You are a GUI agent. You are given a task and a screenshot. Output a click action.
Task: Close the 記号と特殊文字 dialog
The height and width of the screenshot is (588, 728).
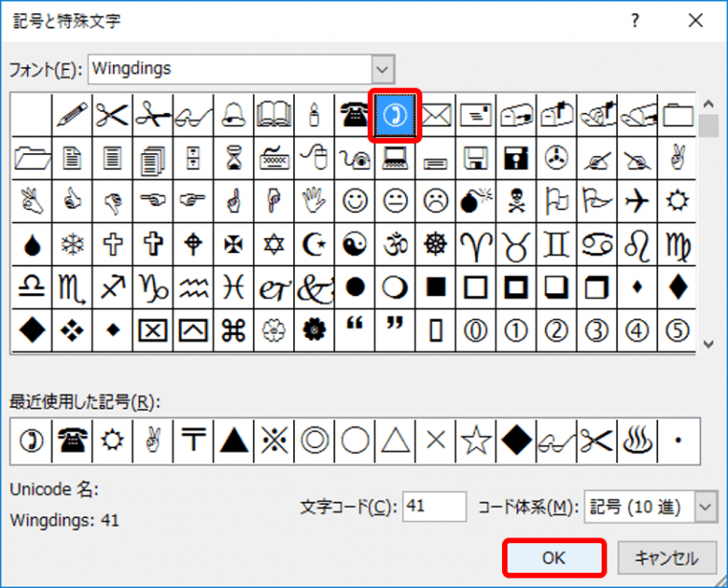pos(695,20)
